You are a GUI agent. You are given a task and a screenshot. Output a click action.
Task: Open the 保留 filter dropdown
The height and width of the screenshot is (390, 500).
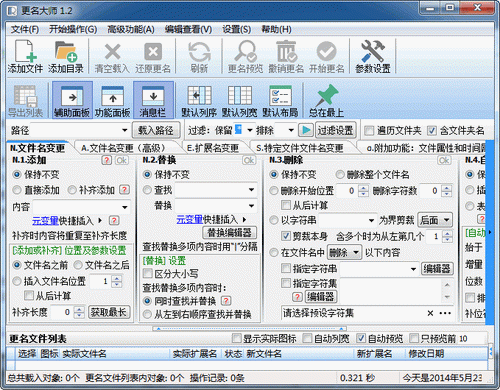[250, 130]
